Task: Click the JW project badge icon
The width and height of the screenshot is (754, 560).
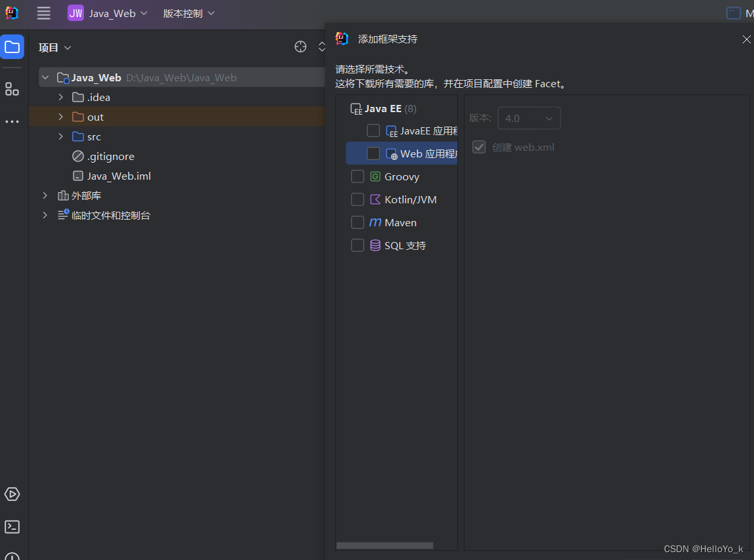Action: tap(75, 13)
